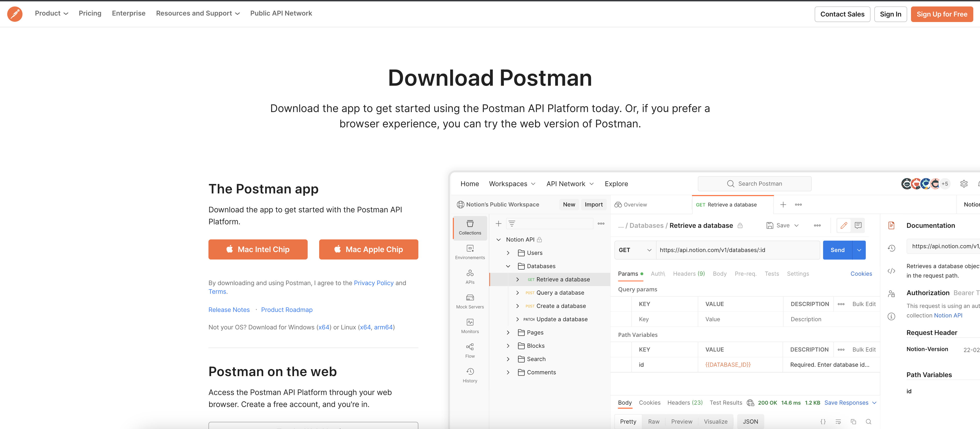Click the filter icon in collections search

[512, 224]
